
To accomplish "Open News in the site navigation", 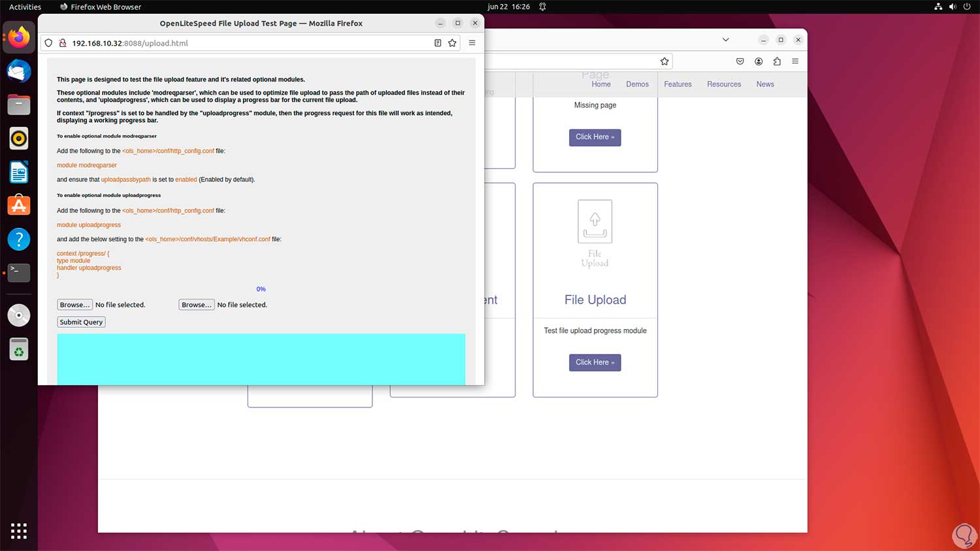I will coord(765,84).
